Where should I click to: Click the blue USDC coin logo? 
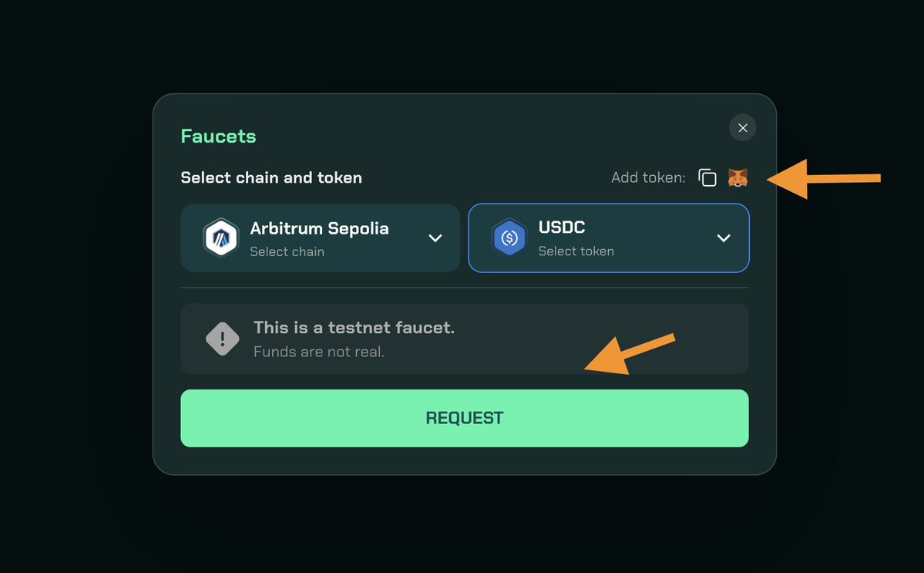tap(509, 238)
